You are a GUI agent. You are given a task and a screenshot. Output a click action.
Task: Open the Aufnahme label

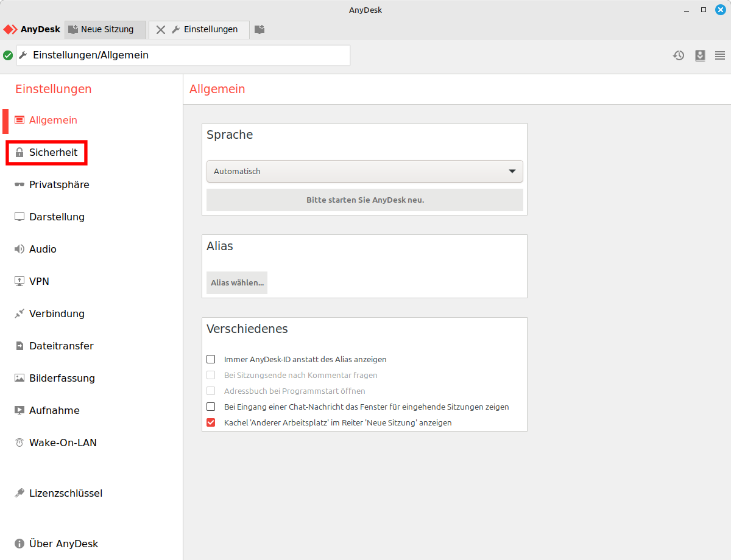pyautogui.click(x=54, y=410)
